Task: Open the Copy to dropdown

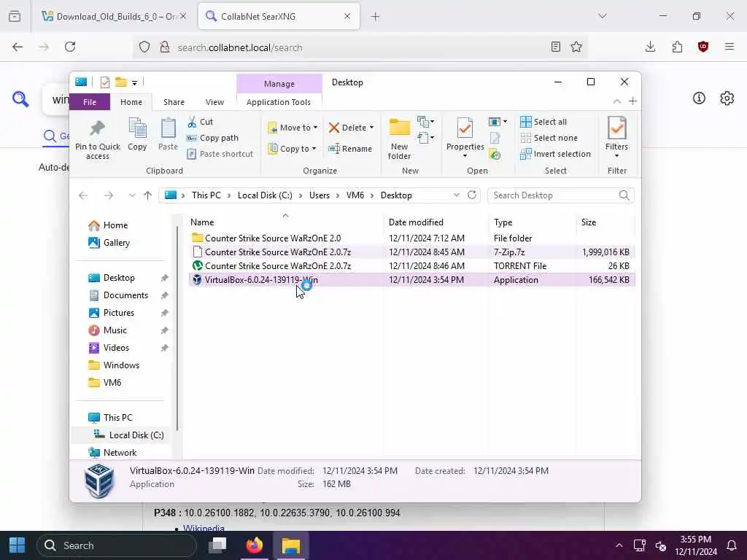Action: coord(292,149)
